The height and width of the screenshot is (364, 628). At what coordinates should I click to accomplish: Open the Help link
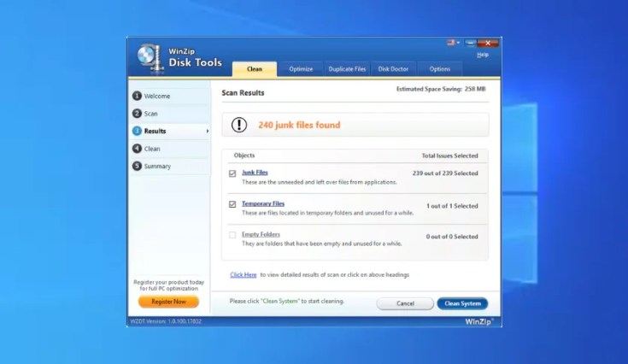[x=483, y=55]
